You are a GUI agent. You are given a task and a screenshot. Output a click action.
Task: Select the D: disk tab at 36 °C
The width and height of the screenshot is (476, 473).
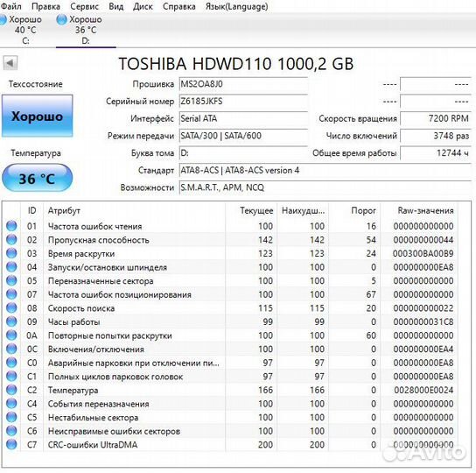(x=86, y=30)
